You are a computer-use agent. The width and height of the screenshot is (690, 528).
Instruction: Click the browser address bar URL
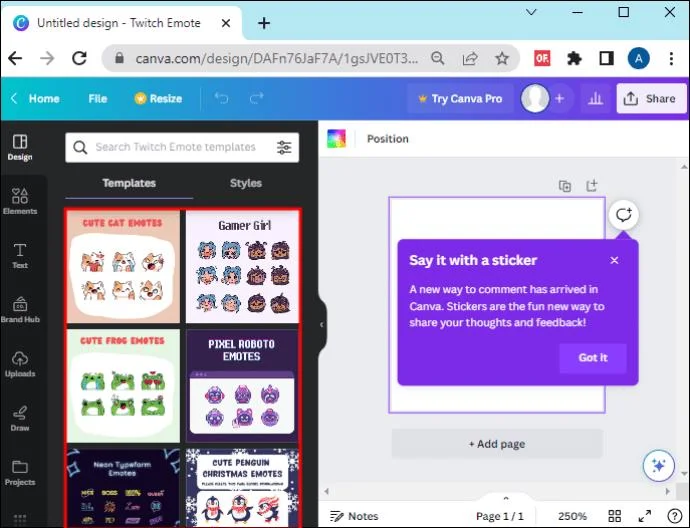click(x=276, y=58)
